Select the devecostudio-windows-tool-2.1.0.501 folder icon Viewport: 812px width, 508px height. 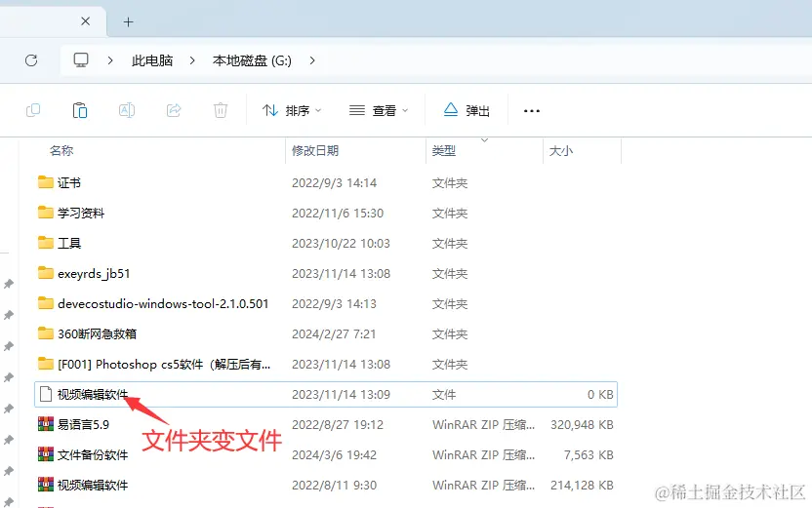pyautogui.click(x=46, y=303)
